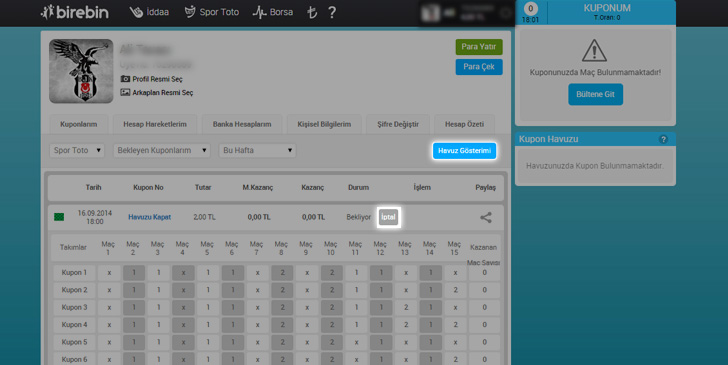Open the Borsa menu
728x365 pixels.
click(273, 12)
